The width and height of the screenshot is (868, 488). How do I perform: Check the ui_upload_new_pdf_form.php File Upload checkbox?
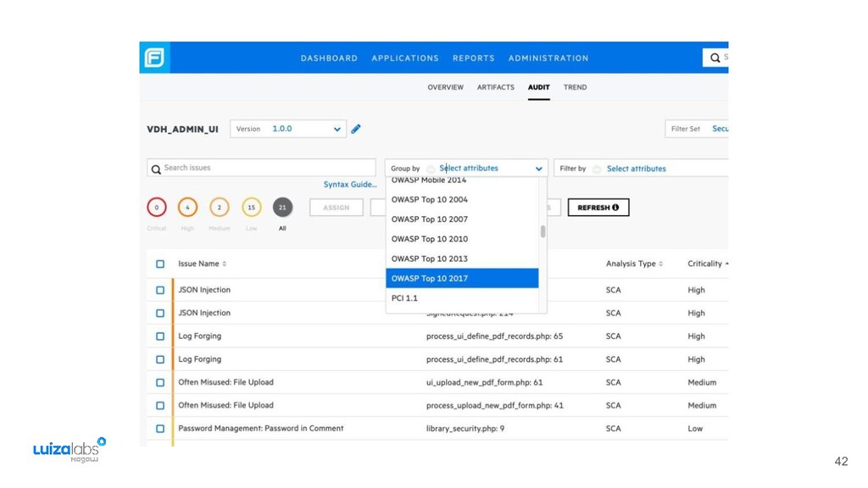[x=160, y=382]
